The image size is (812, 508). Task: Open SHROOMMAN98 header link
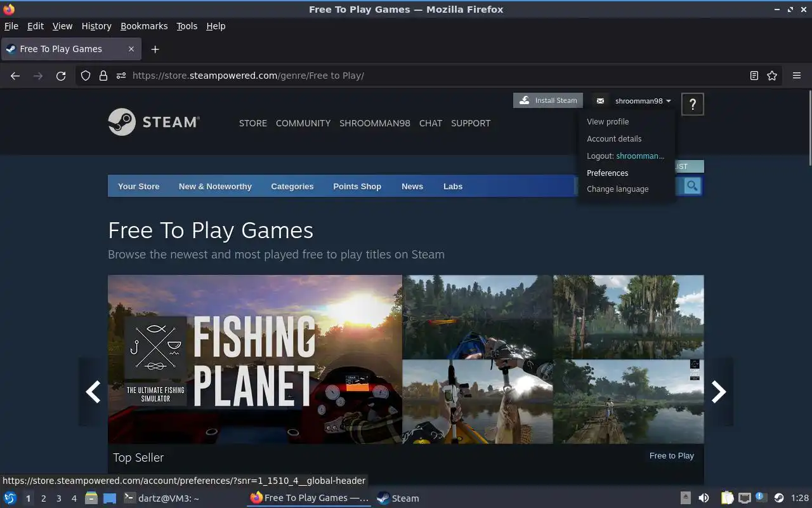[x=375, y=123]
